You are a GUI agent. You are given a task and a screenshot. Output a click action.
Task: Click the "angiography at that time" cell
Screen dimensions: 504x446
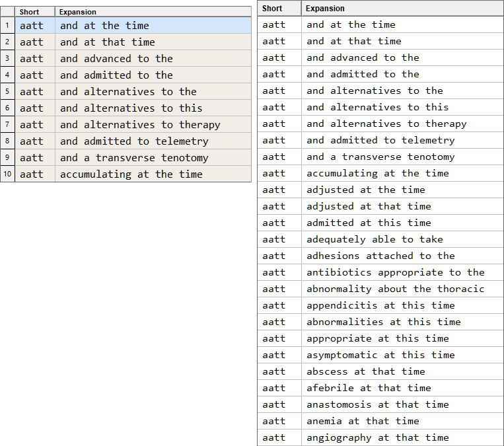377,437
